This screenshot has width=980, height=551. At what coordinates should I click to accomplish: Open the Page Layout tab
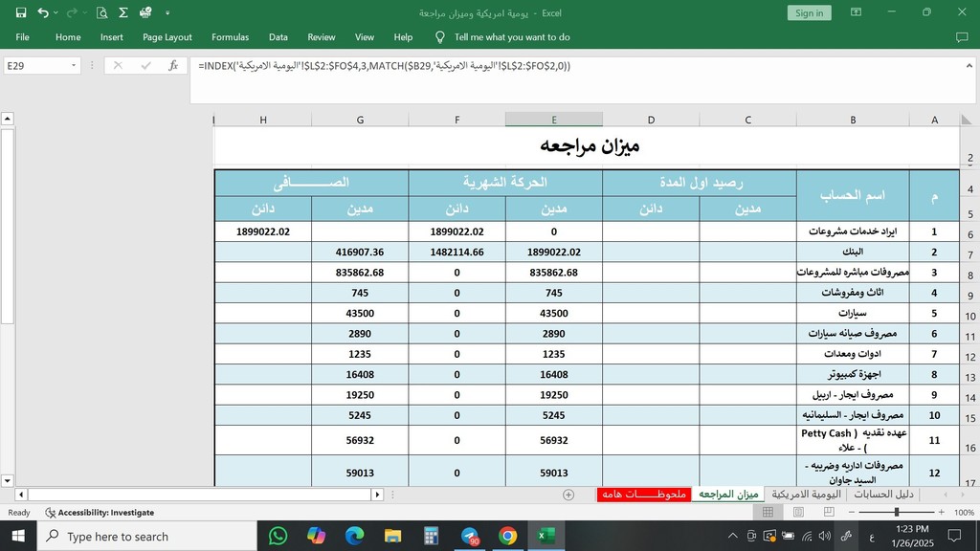(167, 37)
